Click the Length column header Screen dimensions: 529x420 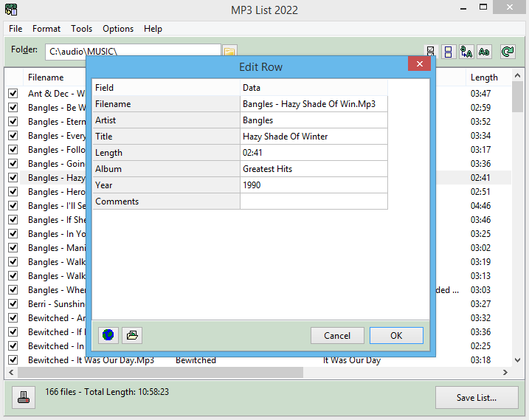tap(488, 78)
